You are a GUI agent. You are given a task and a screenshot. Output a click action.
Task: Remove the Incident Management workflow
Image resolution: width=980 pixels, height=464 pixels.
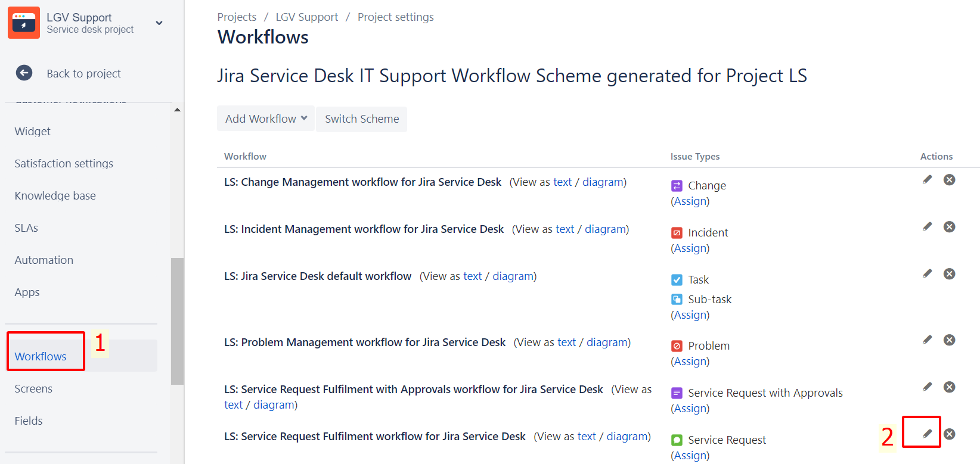coord(949,227)
